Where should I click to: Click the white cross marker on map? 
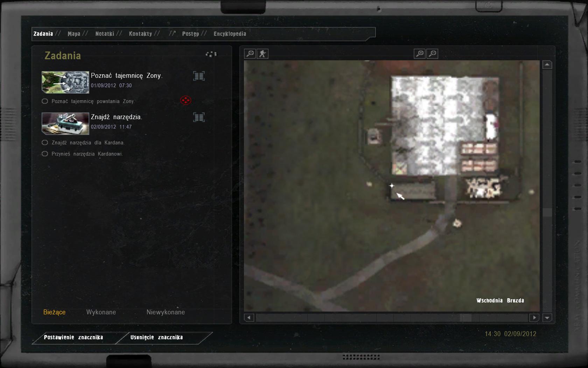tap(392, 186)
